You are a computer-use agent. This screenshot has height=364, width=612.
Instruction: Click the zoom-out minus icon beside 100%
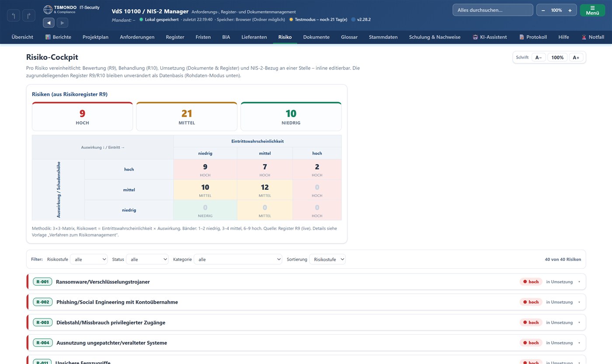pyautogui.click(x=543, y=10)
